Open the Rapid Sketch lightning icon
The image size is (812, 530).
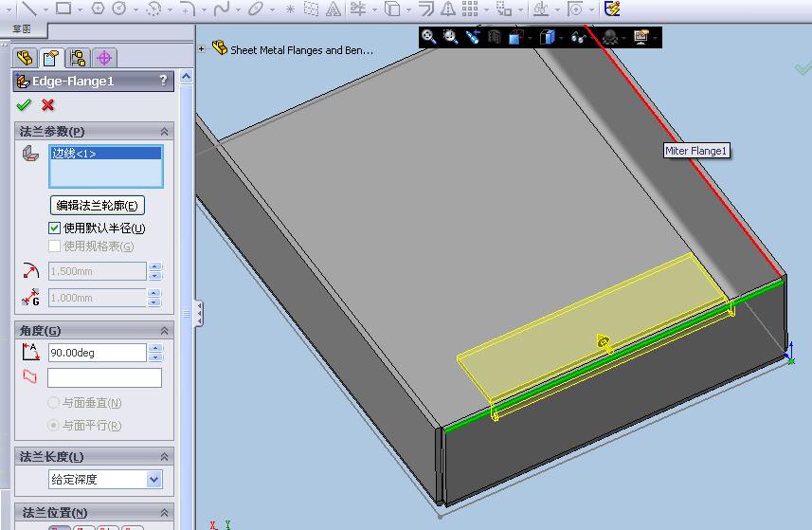tap(612, 9)
